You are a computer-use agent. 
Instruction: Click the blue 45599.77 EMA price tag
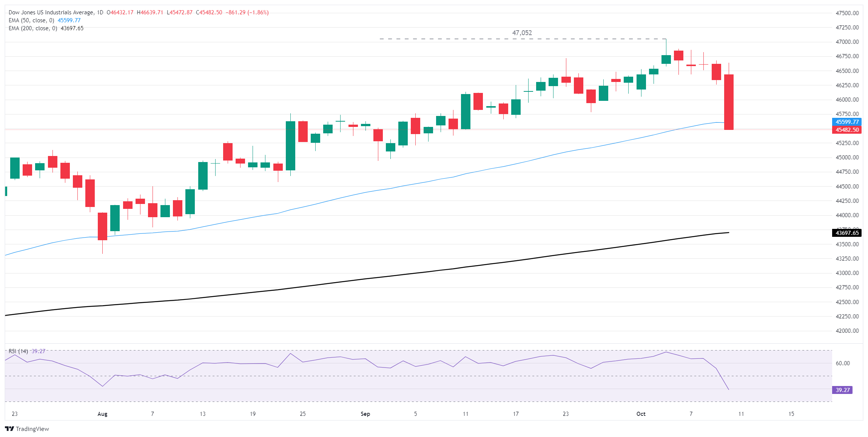pyautogui.click(x=846, y=122)
